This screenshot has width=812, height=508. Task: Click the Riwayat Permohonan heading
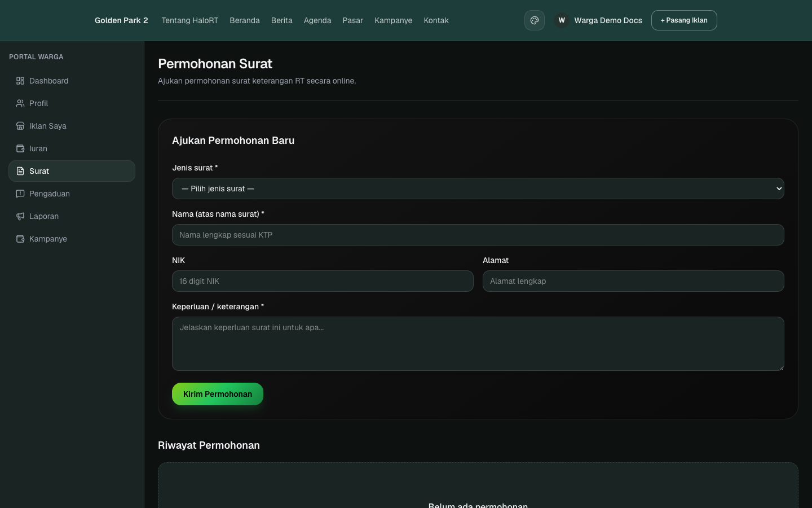(x=209, y=445)
